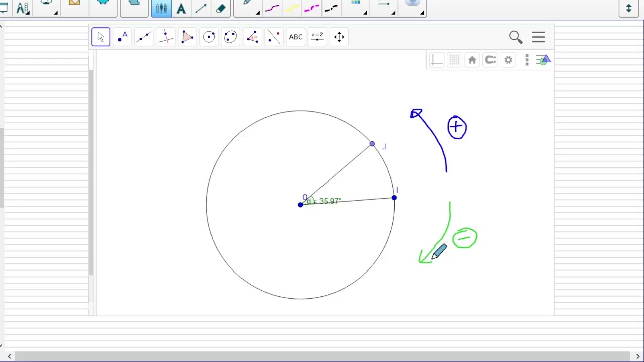The height and width of the screenshot is (362, 644).
Task: Select the whiteboard line tool
Action: [201, 9]
